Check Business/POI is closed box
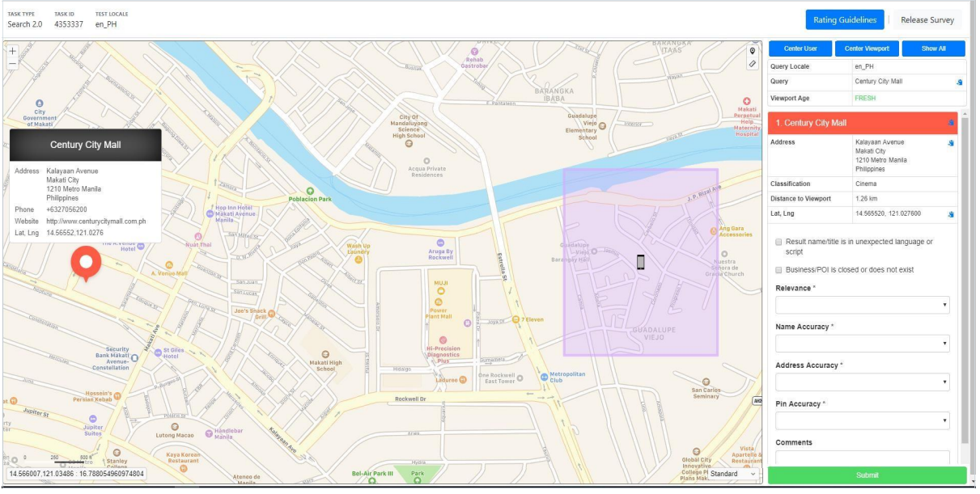The height and width of the screenshot is (494, 980). tap(778, 269)
